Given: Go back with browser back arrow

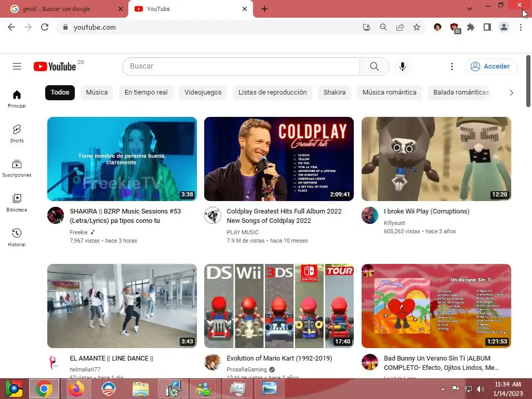Looking at the screenshot, I should [x=11, y=27].
